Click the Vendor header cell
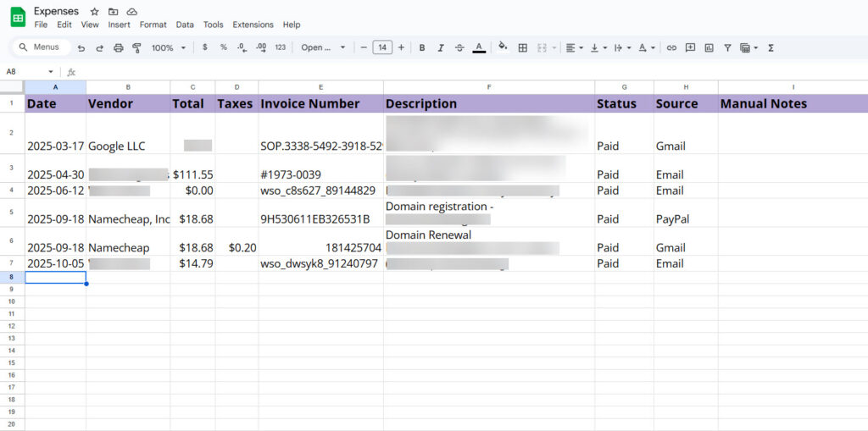 128,103
